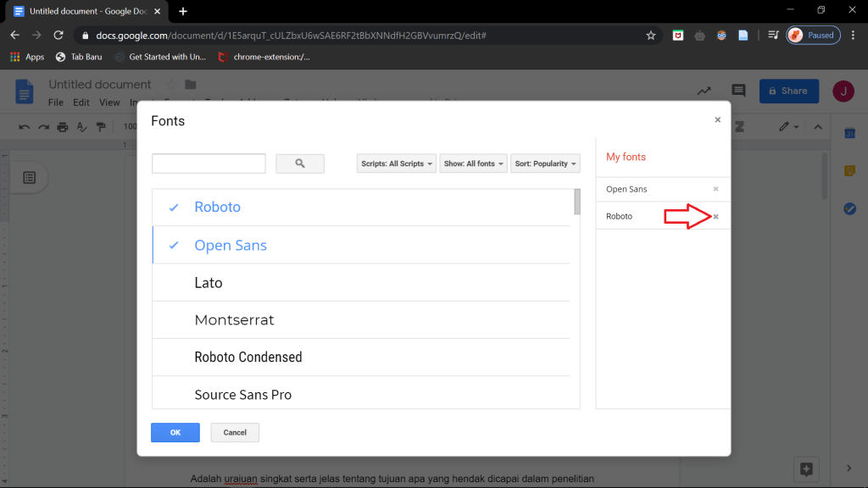
Task: Click the Cancel button
Action: point(235,432)
